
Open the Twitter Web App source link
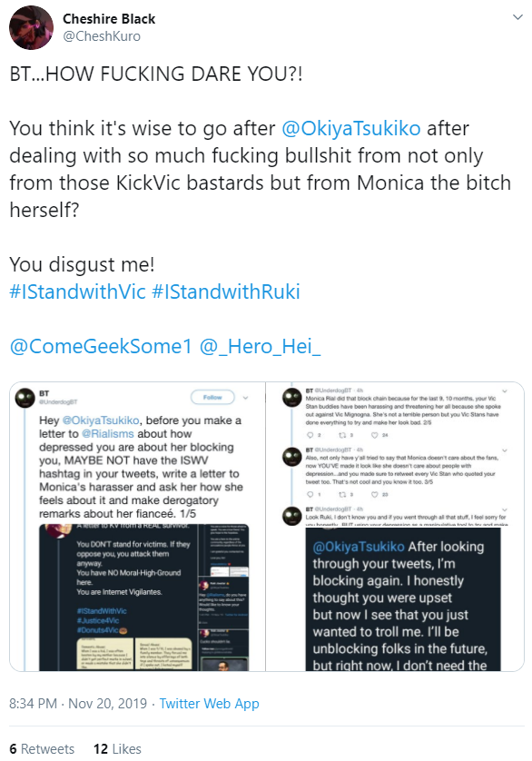(x=209, y=704)
